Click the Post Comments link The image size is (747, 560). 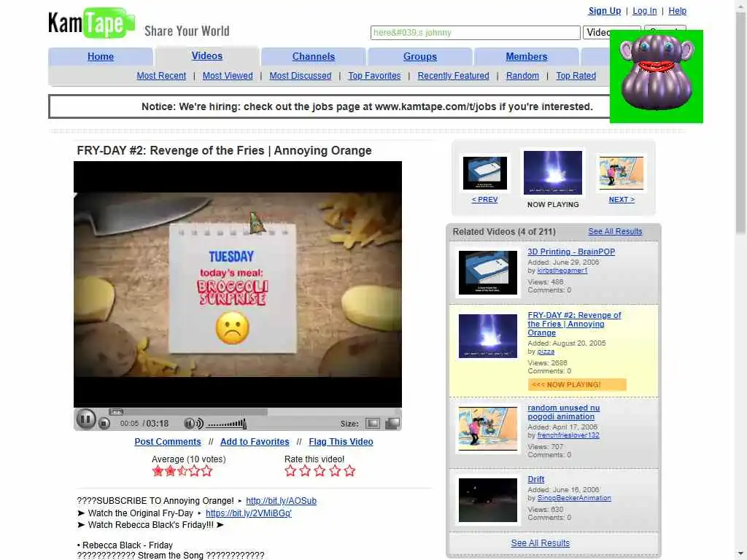coord(168,442)
